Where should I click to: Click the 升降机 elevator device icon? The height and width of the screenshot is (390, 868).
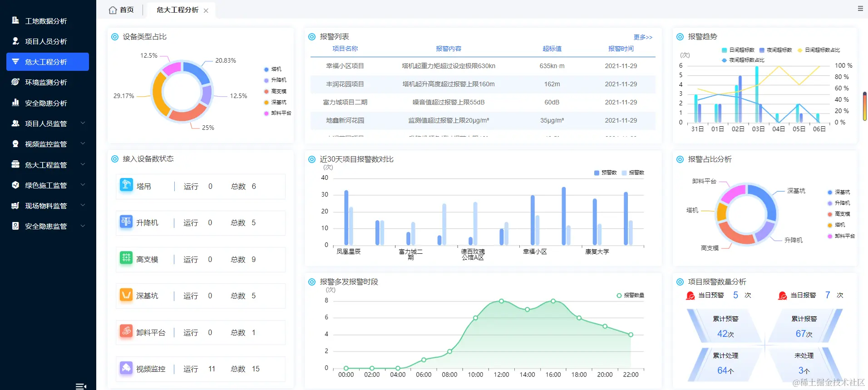pos(126,221)
